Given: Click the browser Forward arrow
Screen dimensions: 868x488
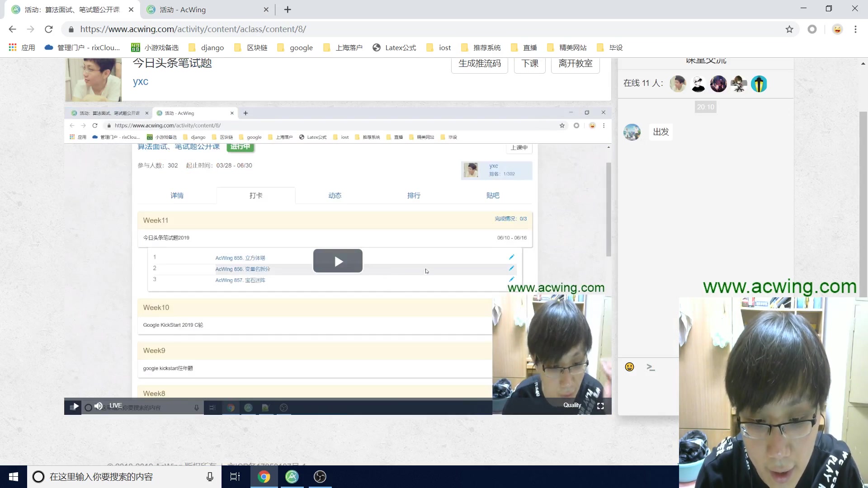Looking at the screenshot, I should [x=30, y=29].
